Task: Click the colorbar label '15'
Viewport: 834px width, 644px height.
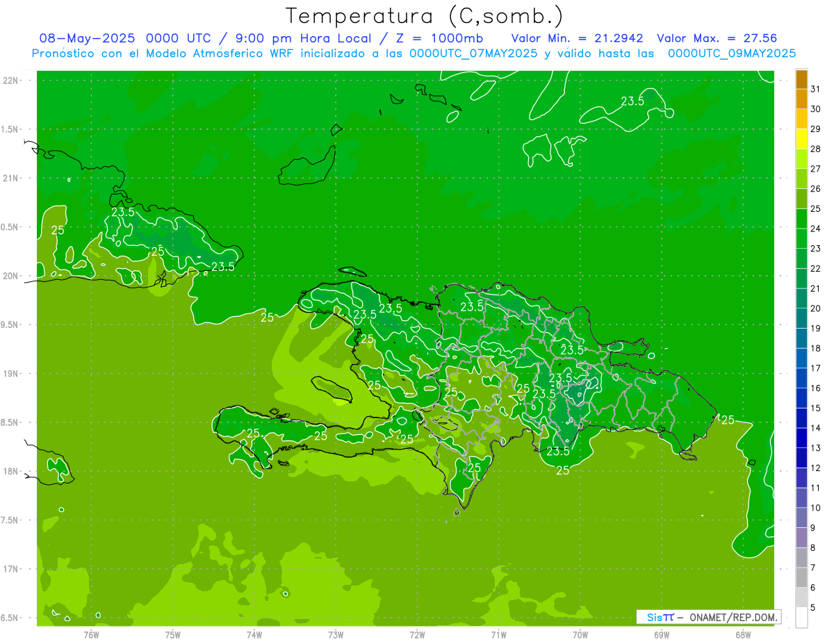Action: [x=815, y=408]
